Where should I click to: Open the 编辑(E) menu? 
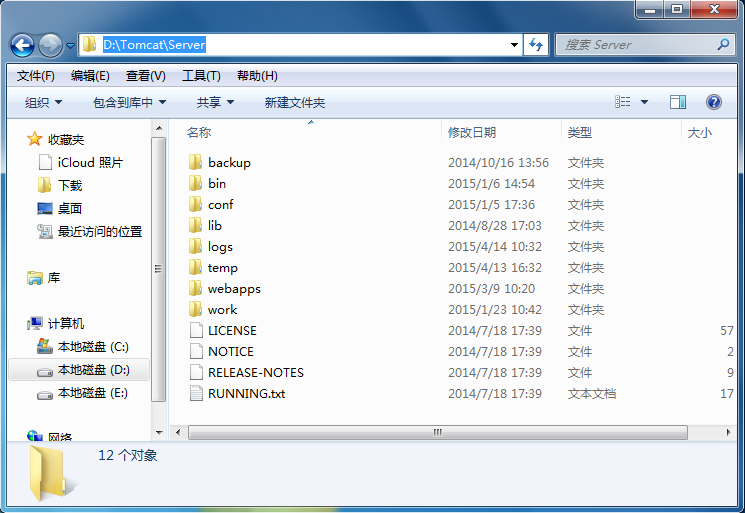point(90,76)
